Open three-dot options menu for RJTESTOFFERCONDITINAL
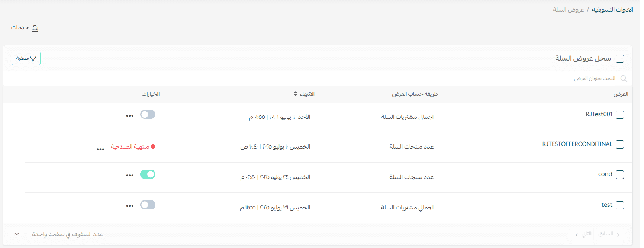 click(100, 149)
